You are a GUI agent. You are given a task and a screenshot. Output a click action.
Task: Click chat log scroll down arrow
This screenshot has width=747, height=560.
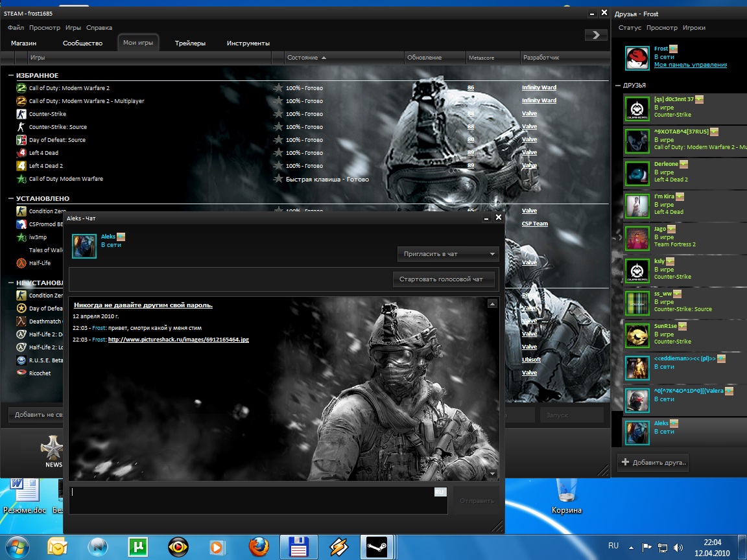coord(493,474)
